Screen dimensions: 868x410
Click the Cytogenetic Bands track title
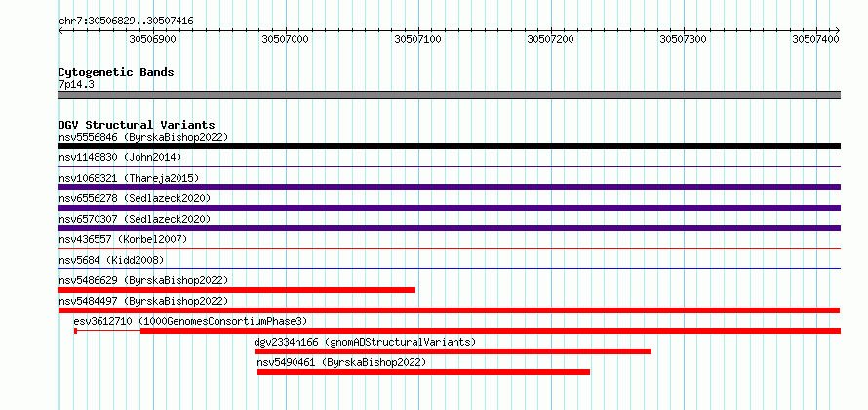[116, 72]
